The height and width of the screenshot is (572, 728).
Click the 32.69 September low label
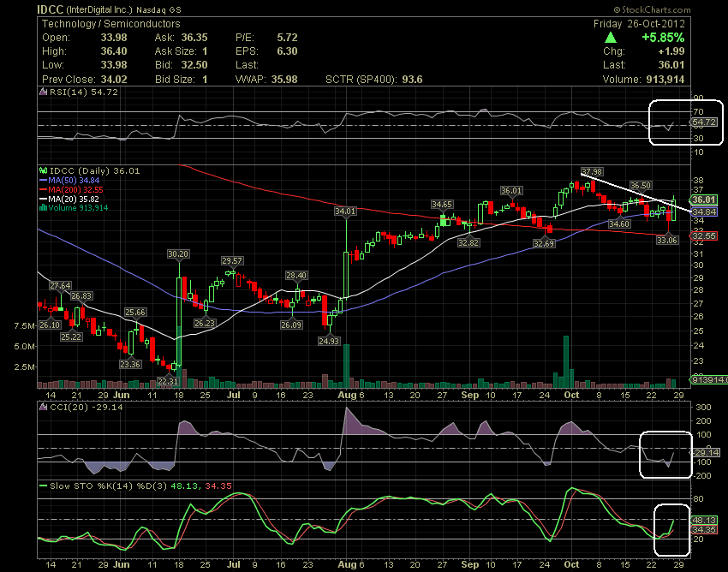point(544,243)
